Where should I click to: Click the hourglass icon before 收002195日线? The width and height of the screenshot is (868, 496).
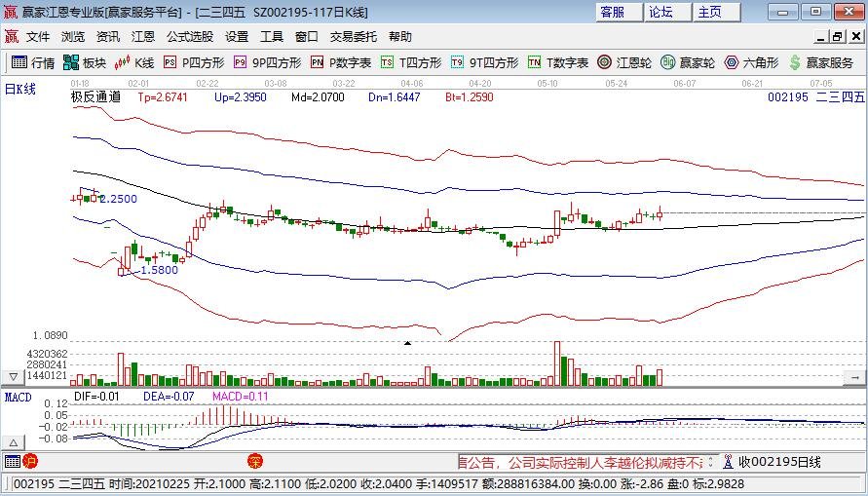(729, 461)
